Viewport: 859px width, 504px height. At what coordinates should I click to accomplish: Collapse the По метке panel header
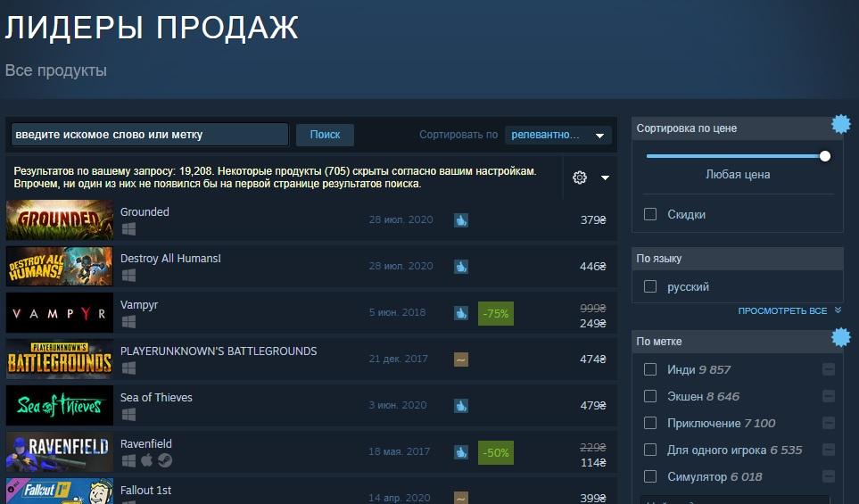[x=738, y=342]
